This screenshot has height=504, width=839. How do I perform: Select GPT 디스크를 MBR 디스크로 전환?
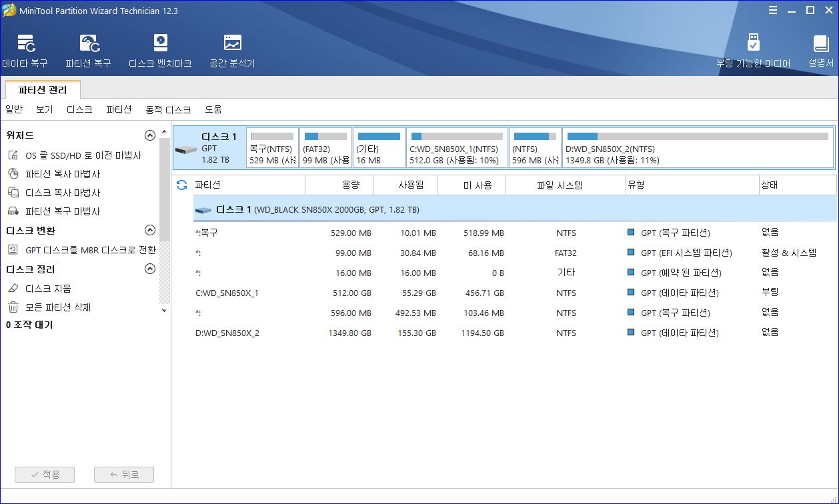[x=81, y=250]
